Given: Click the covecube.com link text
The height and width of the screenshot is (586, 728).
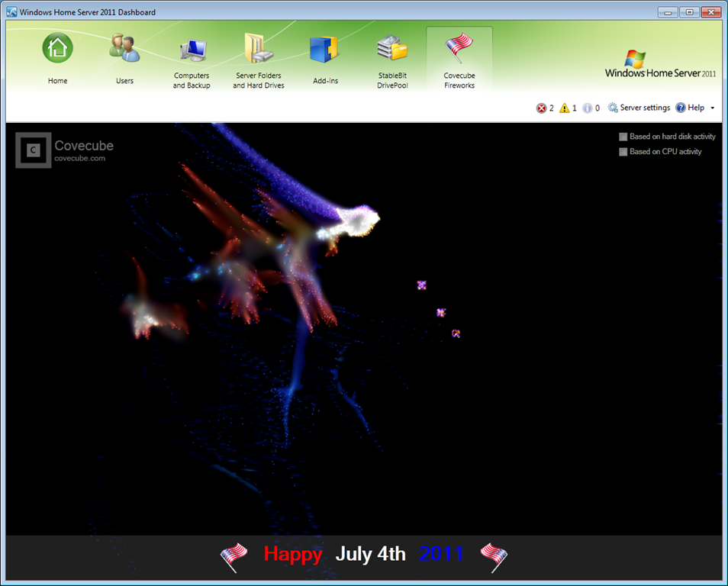Looking at the screenshot, I should click(x=79, y=159).
